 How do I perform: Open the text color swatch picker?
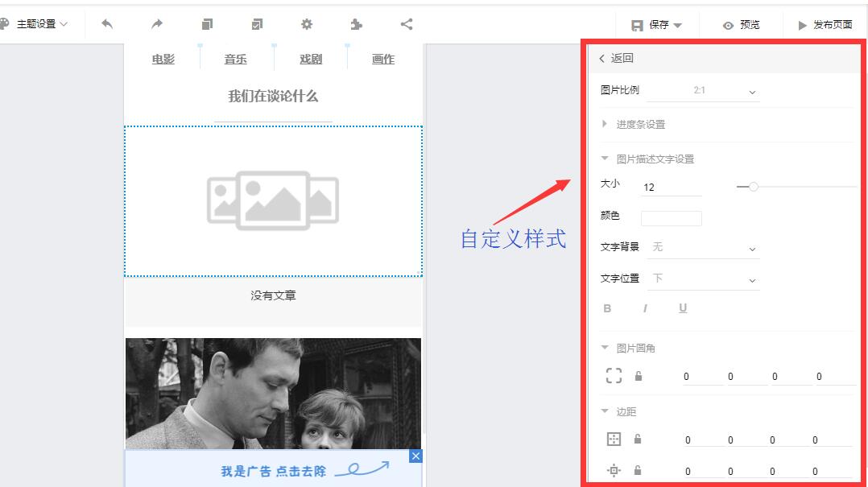tap(671, 218)
